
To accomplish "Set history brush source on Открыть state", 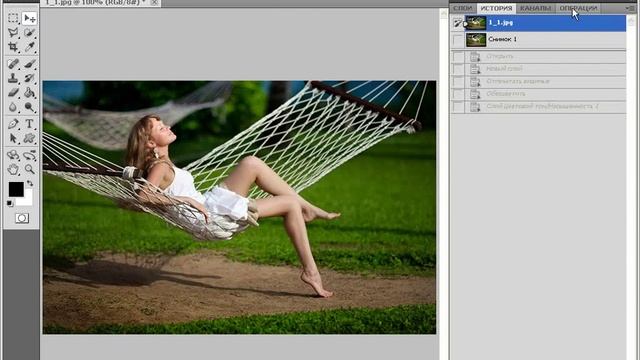I will (458, 56).
